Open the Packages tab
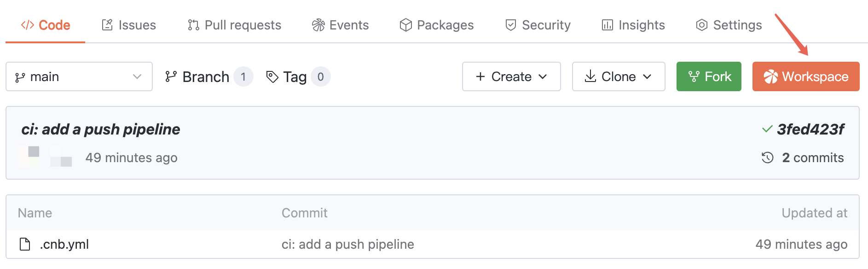Screen dimensions: 868x269 [436, 25]
